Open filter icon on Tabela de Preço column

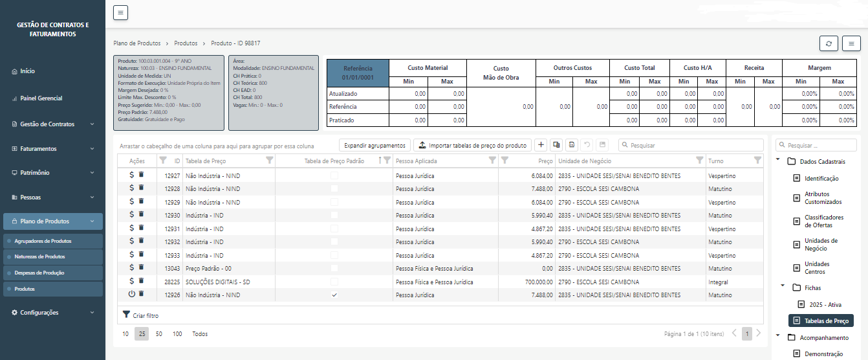(269, 160)
